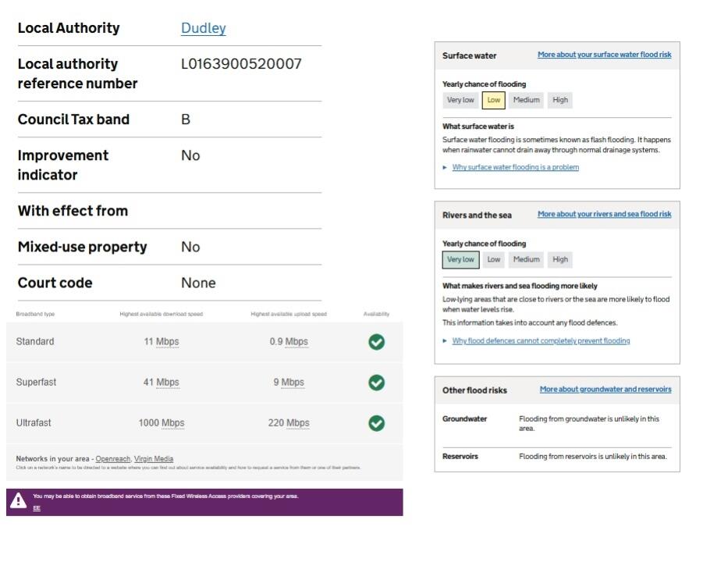Select highlighted Very low rivers and sea level
This screenshot has height=584, width=728.
(x=460, y=259)
